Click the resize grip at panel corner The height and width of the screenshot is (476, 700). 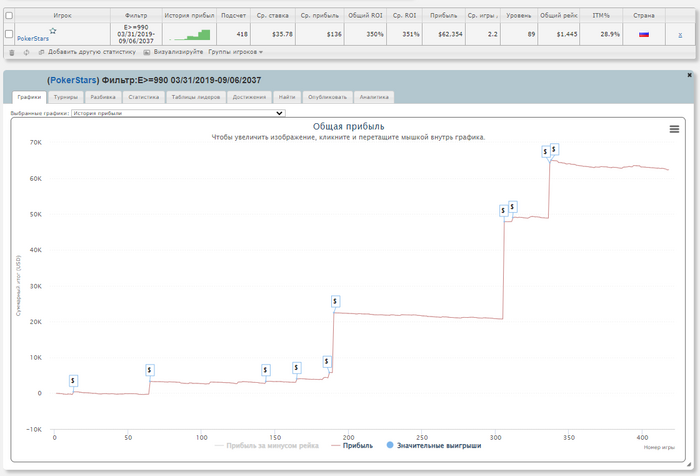tap(689, 464)
